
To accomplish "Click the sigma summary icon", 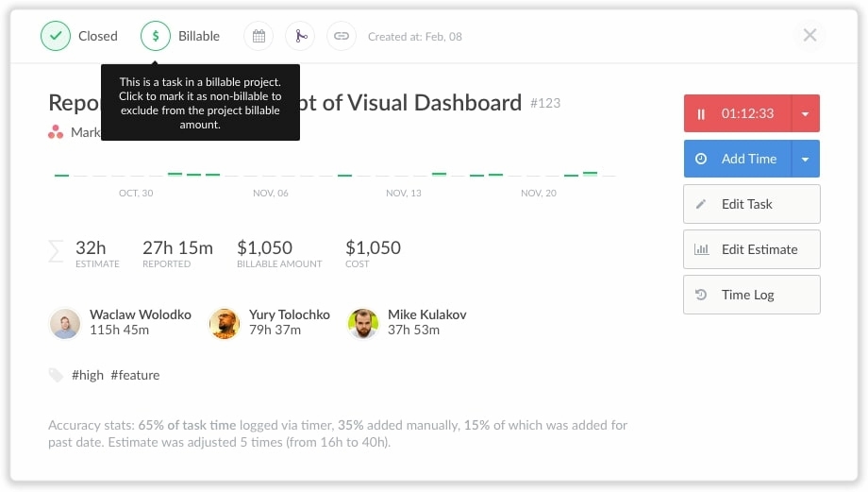I will pos(56,251).
